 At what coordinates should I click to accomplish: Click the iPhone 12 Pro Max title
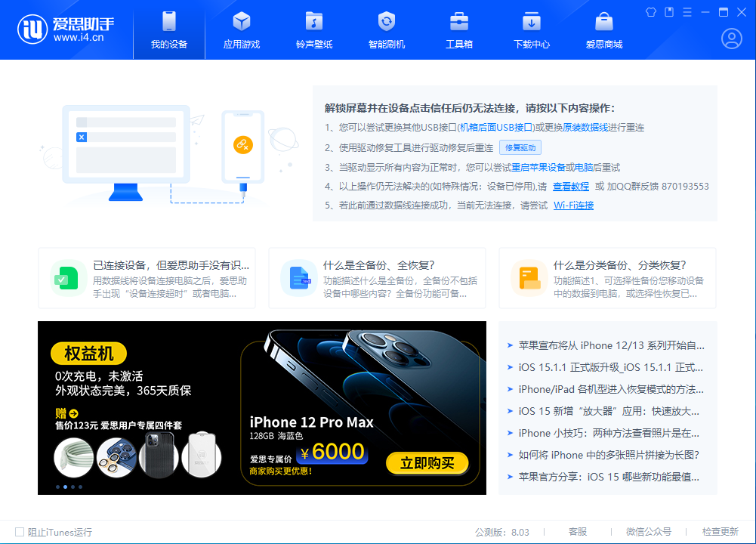pyautogui.click(x=311, y=422)
